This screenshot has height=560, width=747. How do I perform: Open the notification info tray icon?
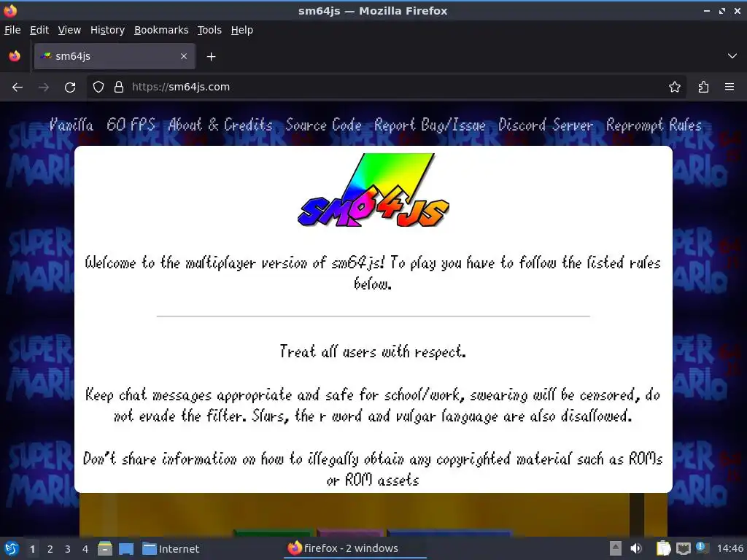[702, 548]
